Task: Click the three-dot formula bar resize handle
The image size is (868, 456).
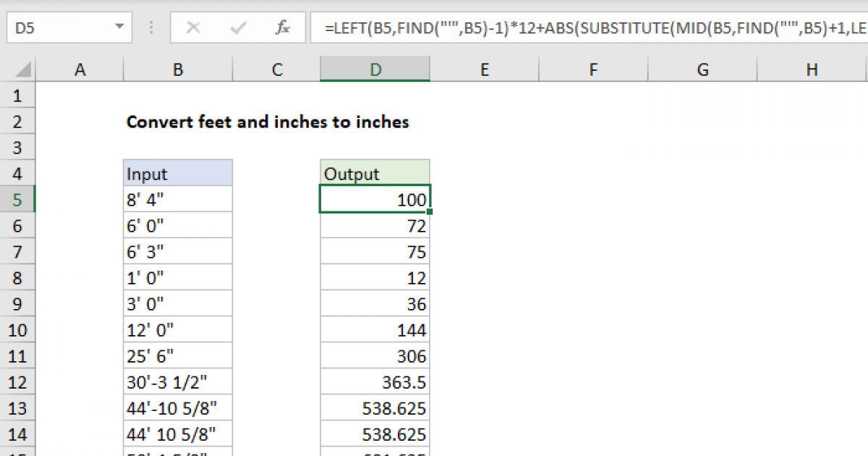Action: tap(151, 28)
